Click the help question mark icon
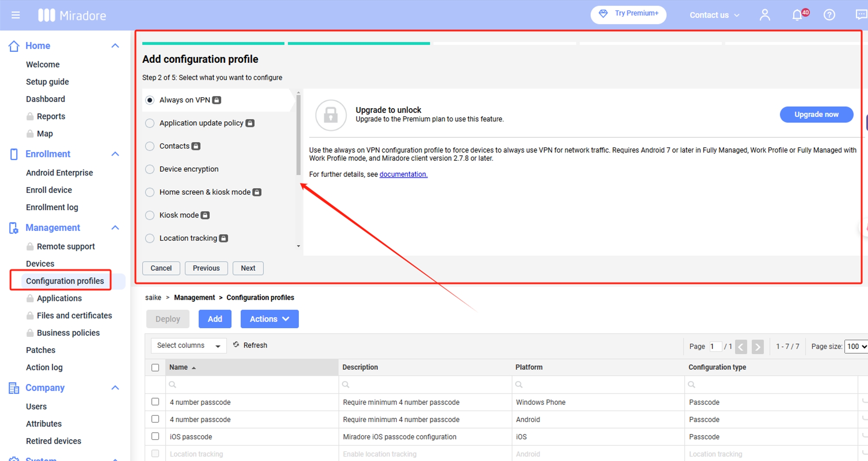Image resolution: width=868 pixels, height=461 pixels. tap(829, 15)
